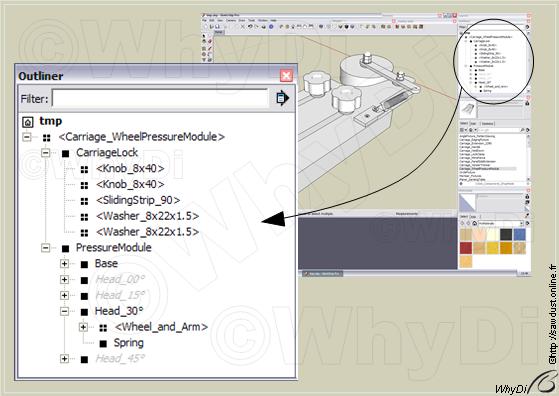This screenshot has width=559, height=396.
Task: Select the second Washer_8x22x1.5 entry
Action: [147, 232]
